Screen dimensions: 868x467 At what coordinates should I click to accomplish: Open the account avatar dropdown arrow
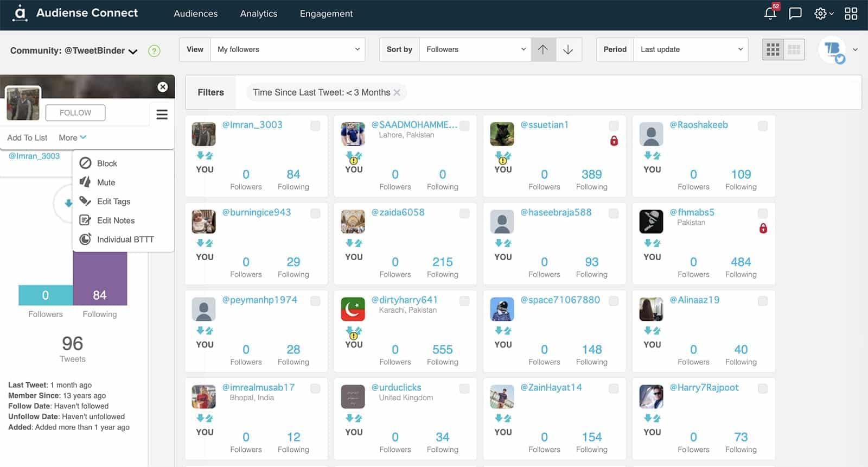(855, 49)
